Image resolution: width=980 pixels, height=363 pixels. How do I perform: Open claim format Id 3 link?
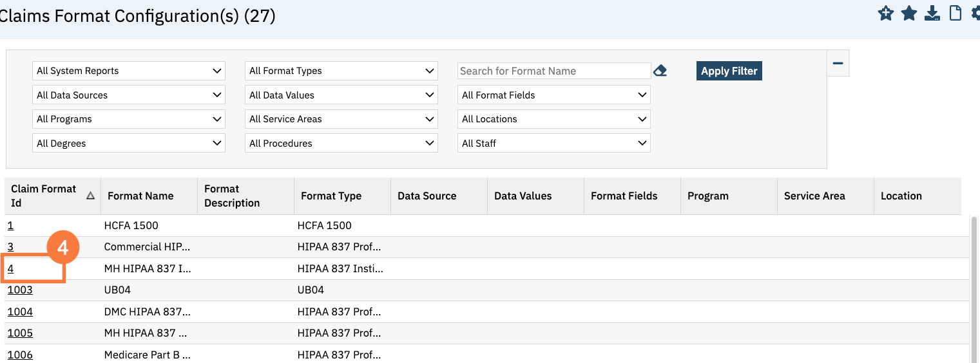(10, 247)
